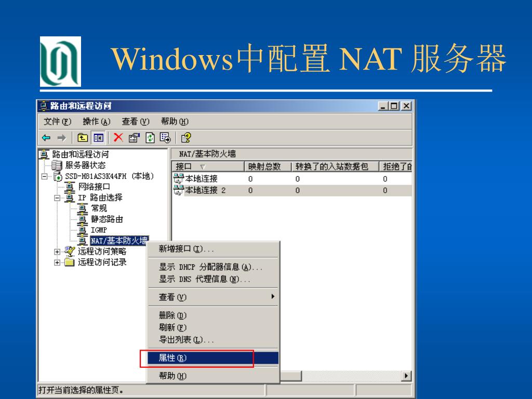Click the Help question mark toolbar icon

click(186, 138)
